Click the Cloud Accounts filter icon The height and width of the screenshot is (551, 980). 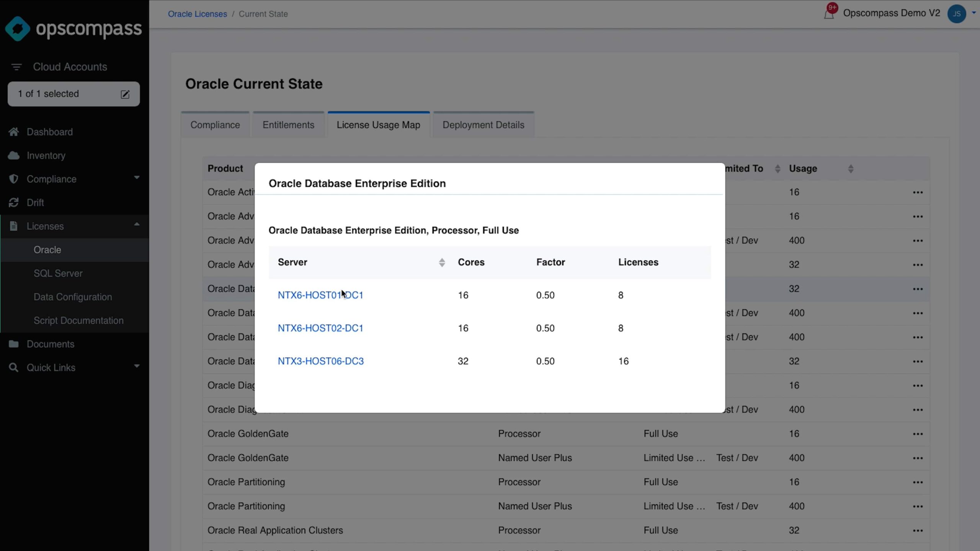tap(16, 67)
